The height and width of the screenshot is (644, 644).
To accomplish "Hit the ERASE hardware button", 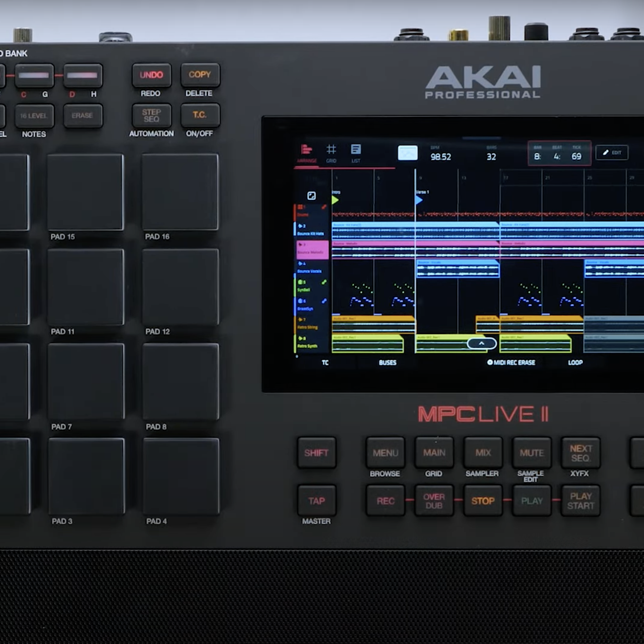I will pos(83,116).
